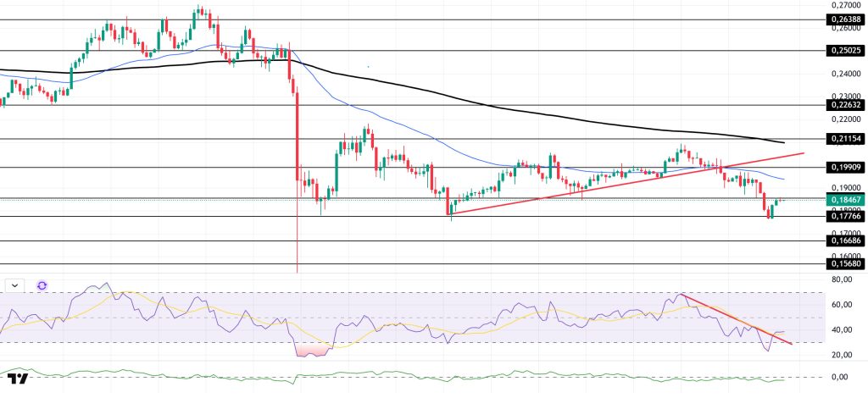Screen dimensions: 868x398
Task: Select the 0,21154 price level label
Action: (843, 138)
